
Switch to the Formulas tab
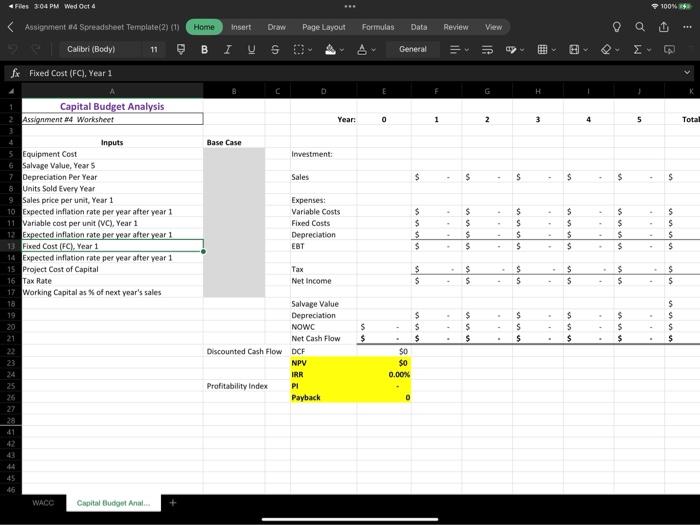pos(378,27)
